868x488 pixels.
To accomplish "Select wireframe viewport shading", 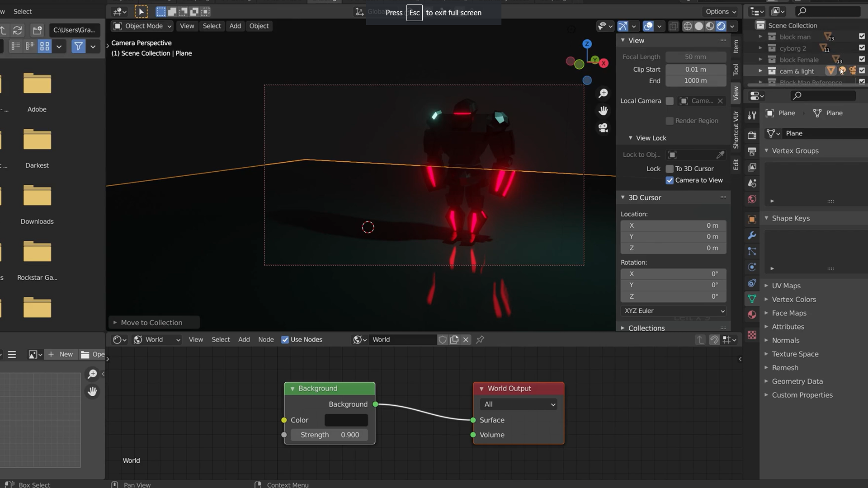I will pos(688,26).
